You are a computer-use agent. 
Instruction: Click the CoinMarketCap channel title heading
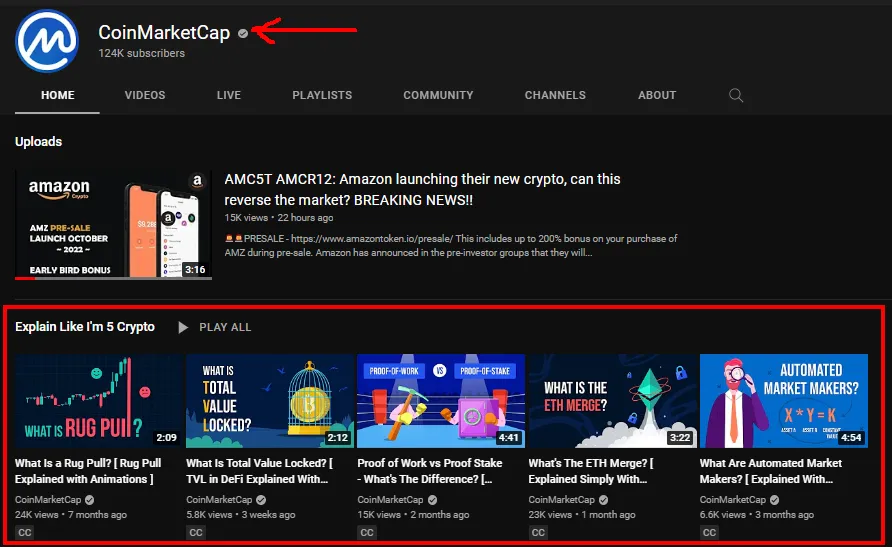click(x=164, y=33)
